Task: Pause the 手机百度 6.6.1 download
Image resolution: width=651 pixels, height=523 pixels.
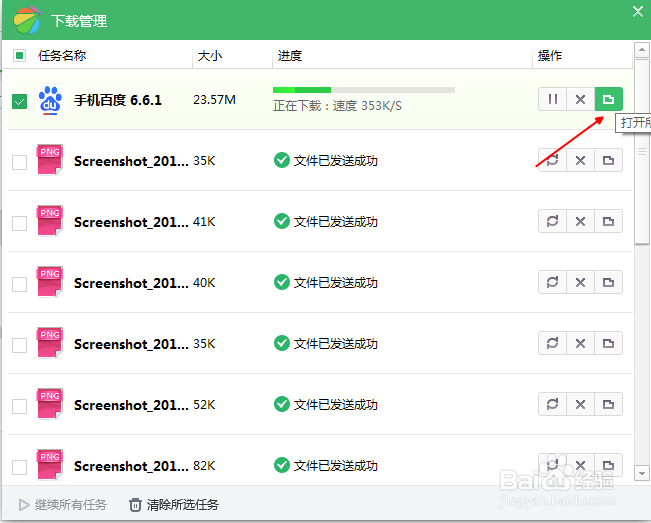Action: tap(552, 99)
